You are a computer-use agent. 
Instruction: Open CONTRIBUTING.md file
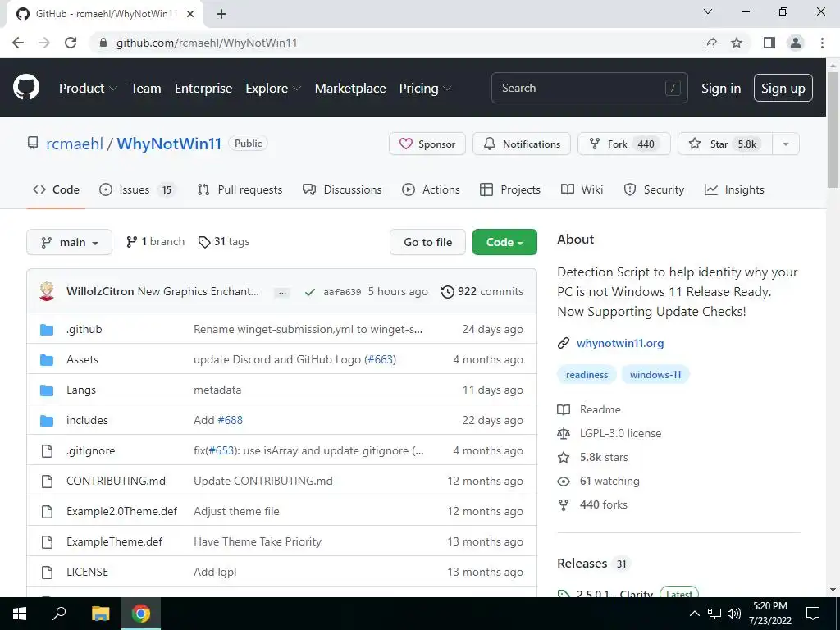pos(116,481)
